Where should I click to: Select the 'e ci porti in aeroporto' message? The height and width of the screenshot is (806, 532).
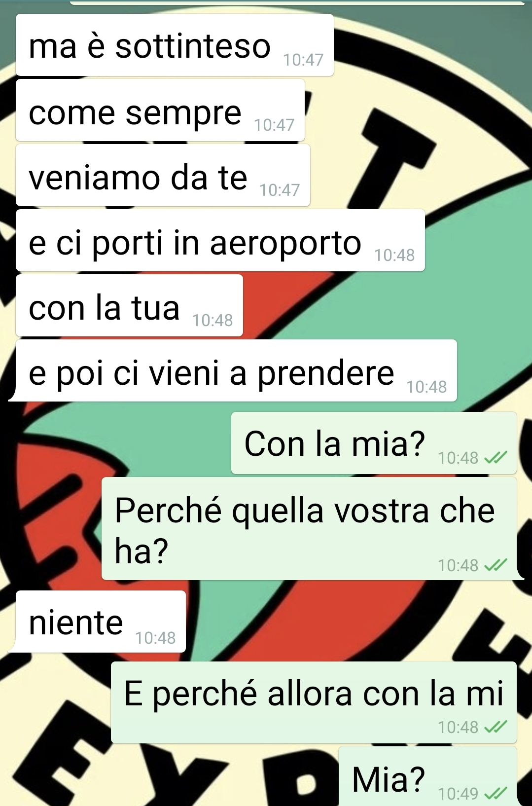(x=220, y=240)
